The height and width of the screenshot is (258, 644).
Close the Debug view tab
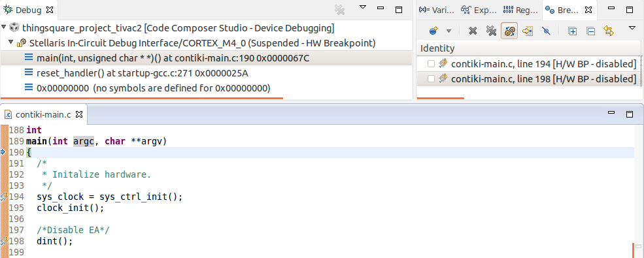point(50,9)
